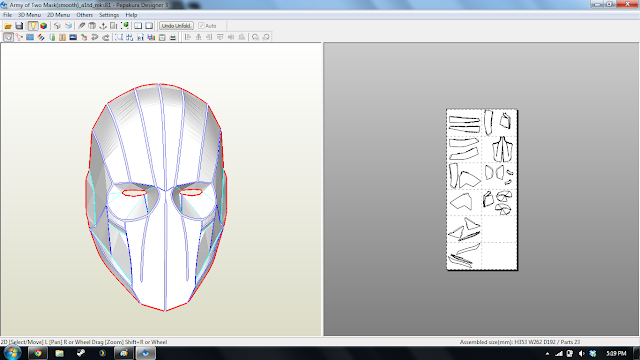This screenshot has height=360, width=640.
Task: Click the anchor icon
Action: click(103, 26)
